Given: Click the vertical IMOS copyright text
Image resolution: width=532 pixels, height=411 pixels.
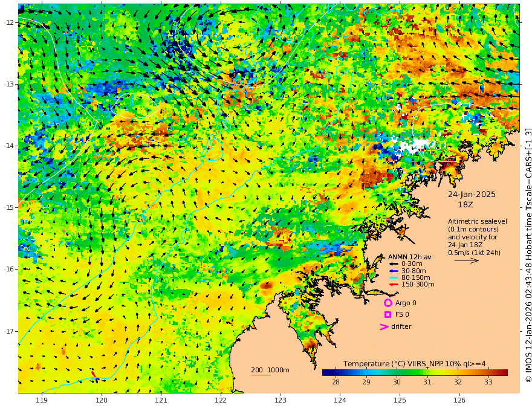Looking at the screenshot, I should (x=528, y=255).
